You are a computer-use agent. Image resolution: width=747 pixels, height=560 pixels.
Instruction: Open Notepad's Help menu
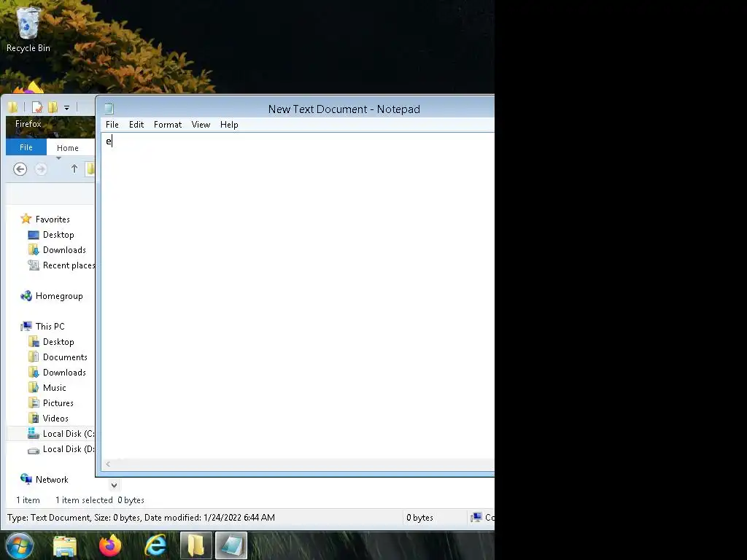[229, 125]
